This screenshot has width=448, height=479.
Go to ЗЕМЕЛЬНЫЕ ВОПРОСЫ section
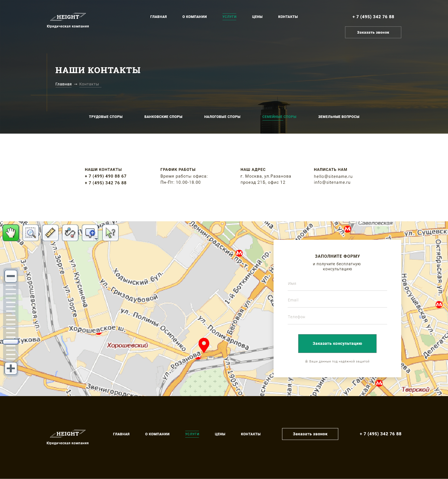point(339,117)
